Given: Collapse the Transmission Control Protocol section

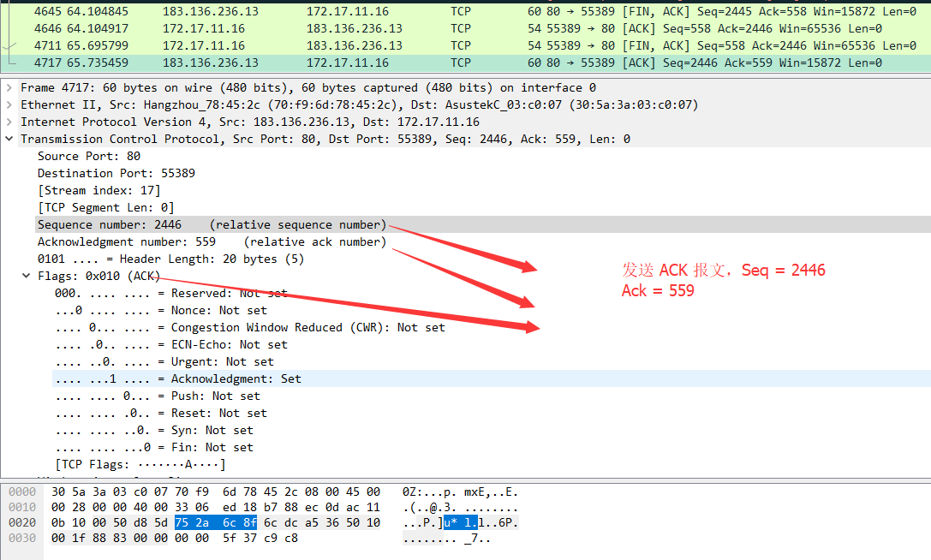Looking at the screenshot, I should (9, 139).
